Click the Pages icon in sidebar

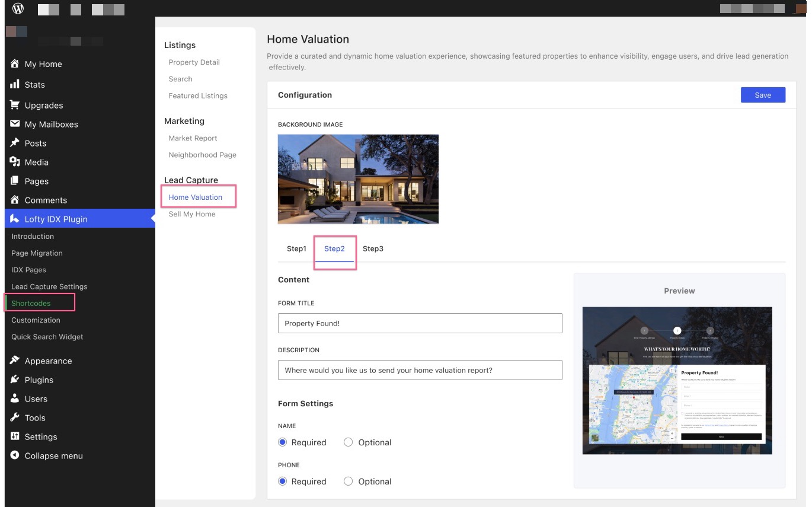pyautogui.click(x=15, y=181)
